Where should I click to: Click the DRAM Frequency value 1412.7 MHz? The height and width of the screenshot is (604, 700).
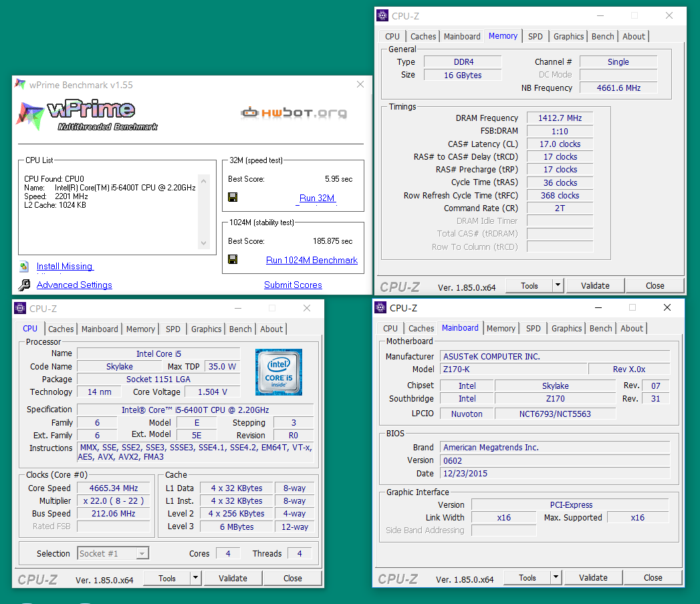(560, 118)
